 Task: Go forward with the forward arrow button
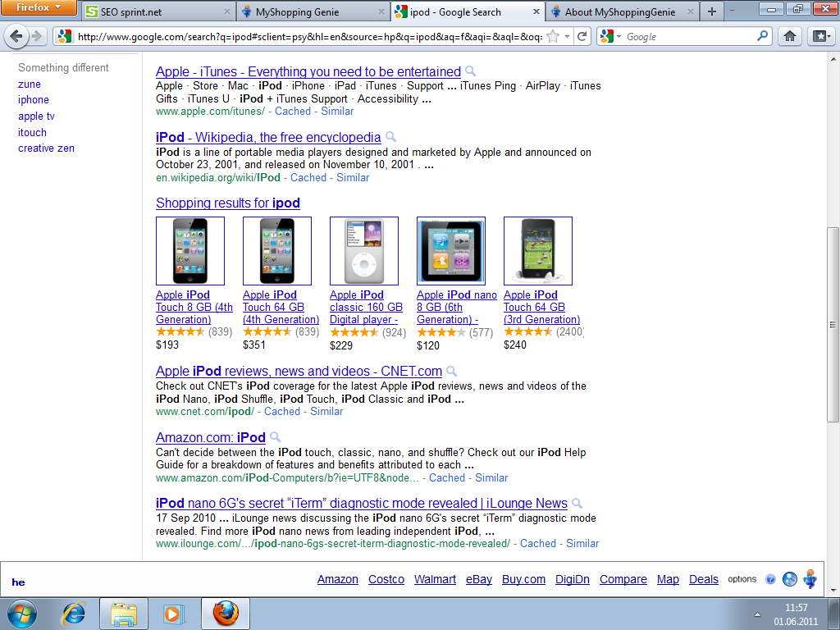click(x=36, y=36)
